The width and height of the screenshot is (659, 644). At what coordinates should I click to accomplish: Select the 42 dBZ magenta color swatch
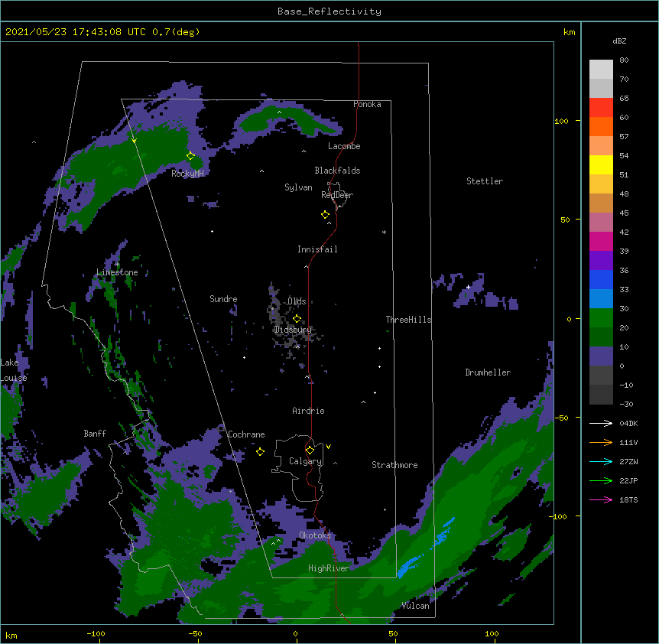601,241
